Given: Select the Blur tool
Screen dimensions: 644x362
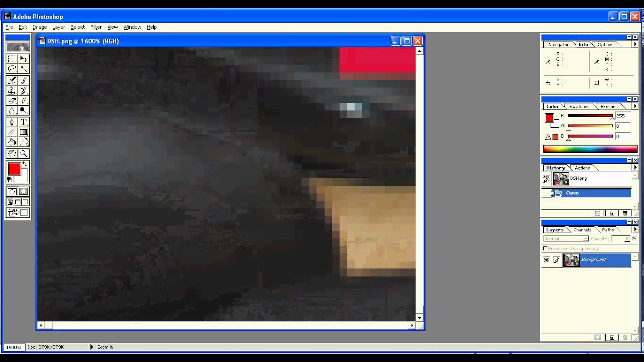Looking at the screenshot, I should (12, 111).
